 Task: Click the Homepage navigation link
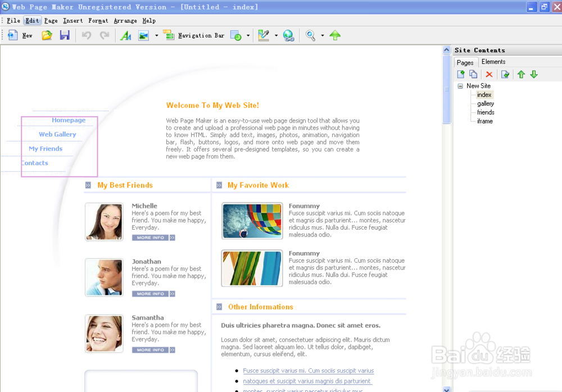pyautogui.click(x=69, y=120)
